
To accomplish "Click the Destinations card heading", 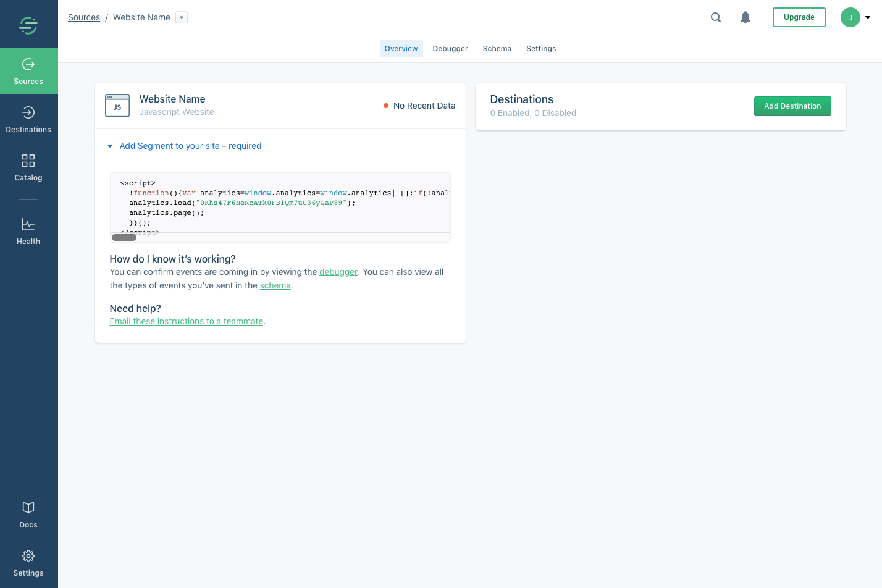I will coord(522,99).
